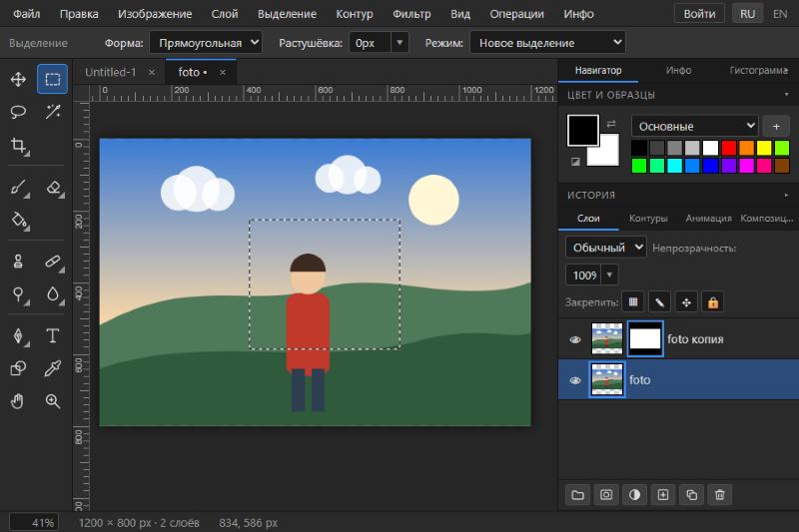This screenshot has height=532, width=799.
Task: Close the Untitled-1 document tab
Action: (x=152, y=72)
